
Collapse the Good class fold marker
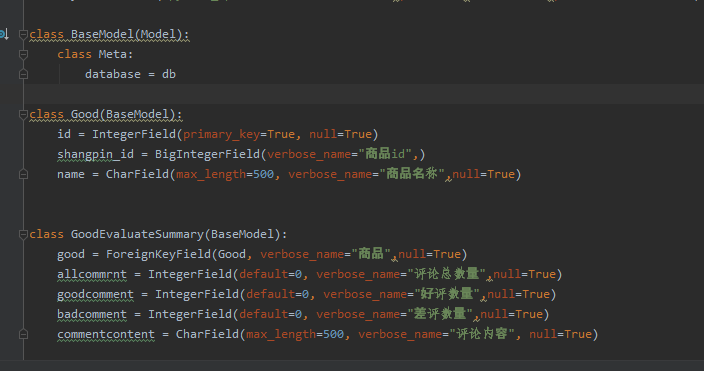point(23,115)
